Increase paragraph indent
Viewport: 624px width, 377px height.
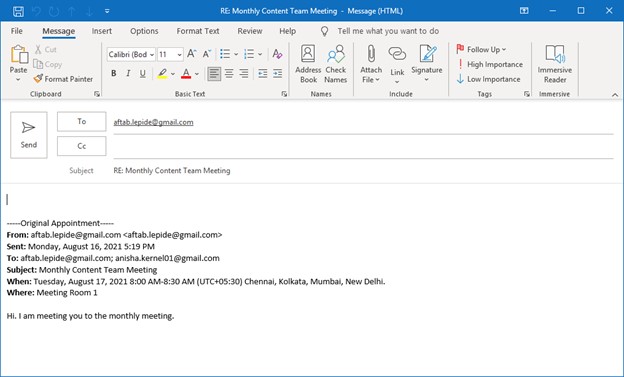[277, 74]
